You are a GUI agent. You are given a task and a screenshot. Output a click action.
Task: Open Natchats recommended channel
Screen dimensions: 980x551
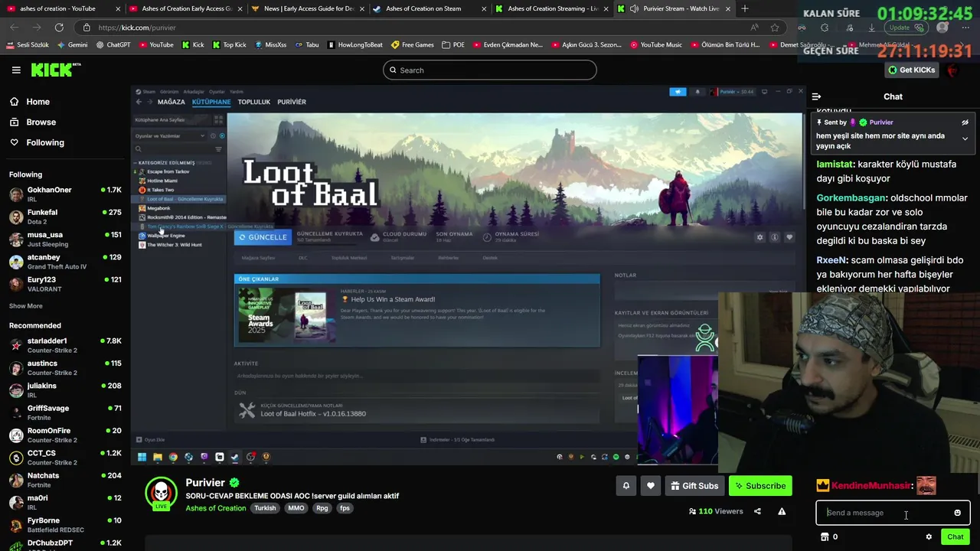(65, 480)
